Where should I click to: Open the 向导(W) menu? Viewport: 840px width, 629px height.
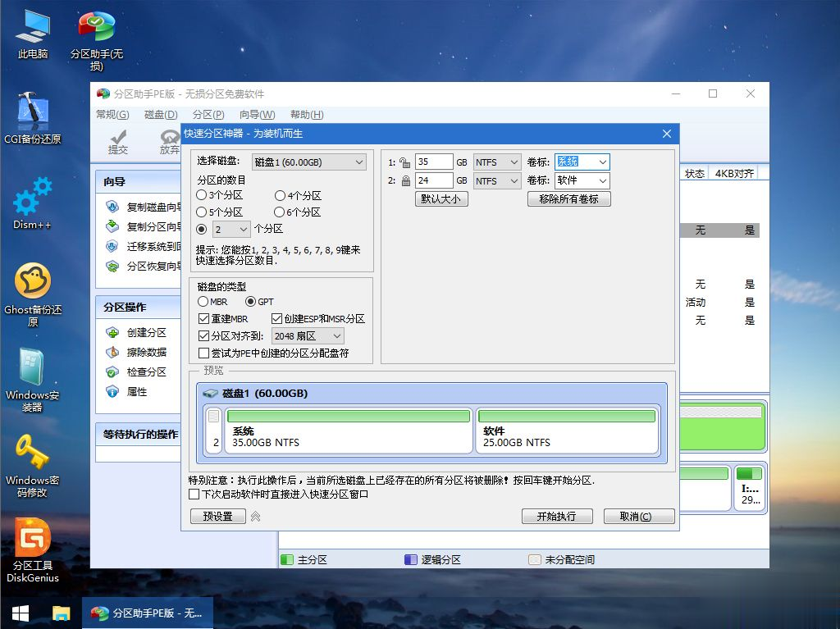tap(257, 114)
